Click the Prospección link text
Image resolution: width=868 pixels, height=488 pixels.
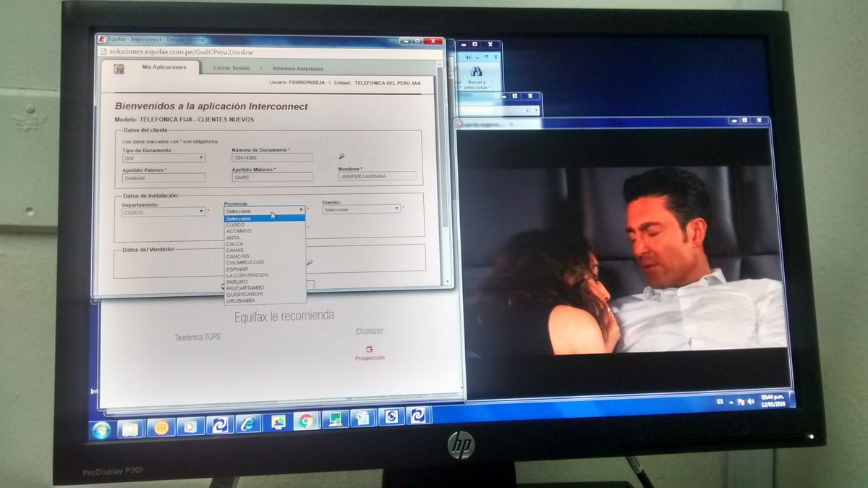(370, 358)
